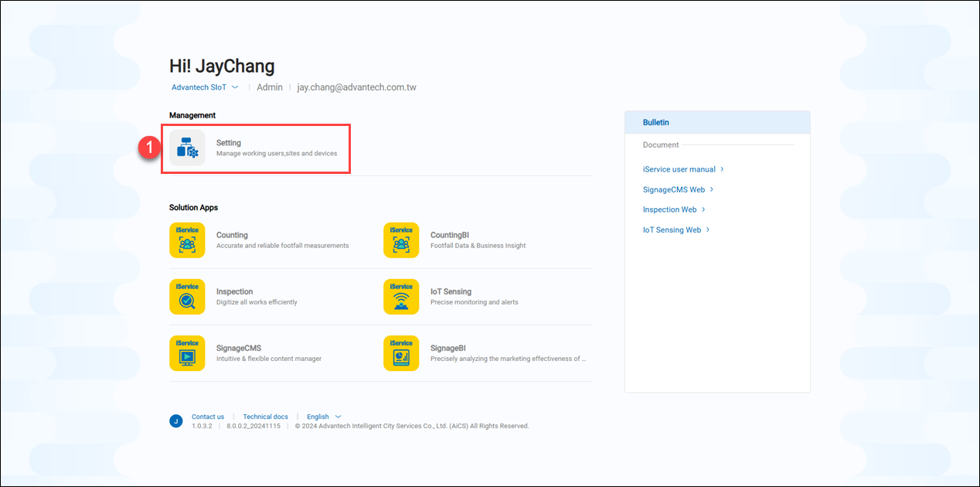Open the Technical docs link
980x487 pixels.
(265, 417)
